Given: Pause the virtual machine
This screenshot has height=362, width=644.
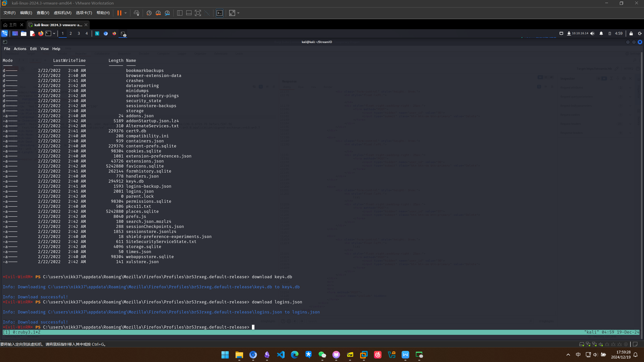Looking at the screenshot, I should [119, 13].
